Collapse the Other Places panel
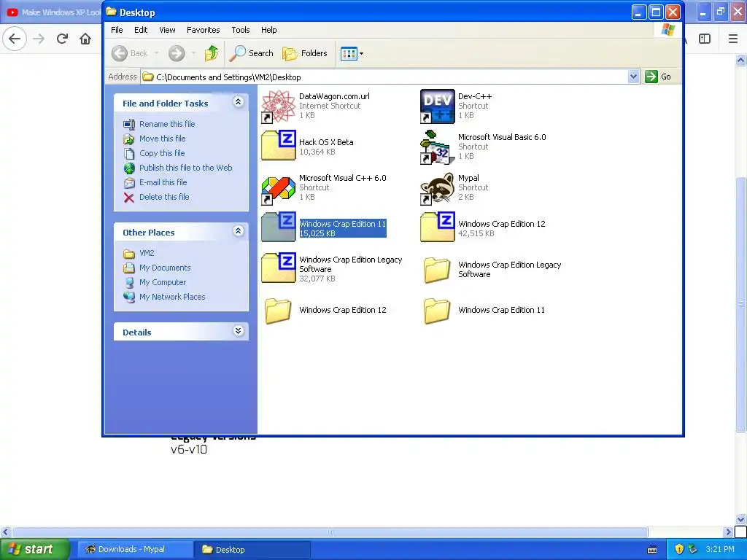Screen dimensions: 747x560 pos(239,231)
